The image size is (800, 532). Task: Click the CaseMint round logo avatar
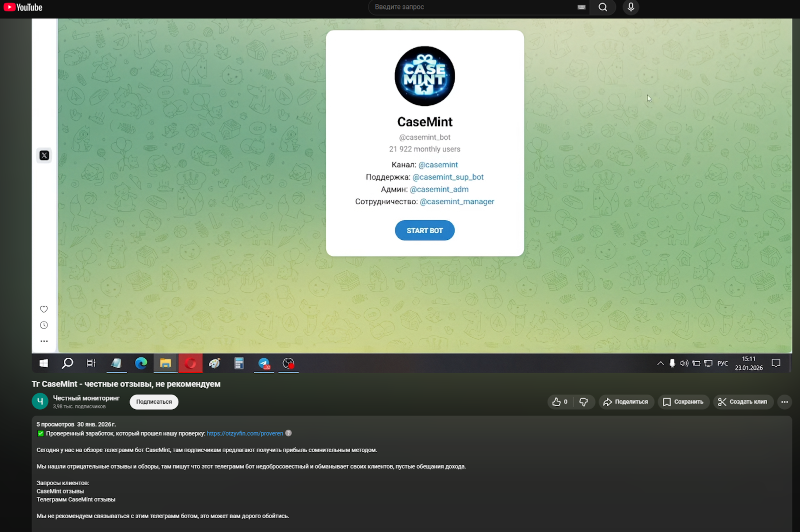(424, 76)
